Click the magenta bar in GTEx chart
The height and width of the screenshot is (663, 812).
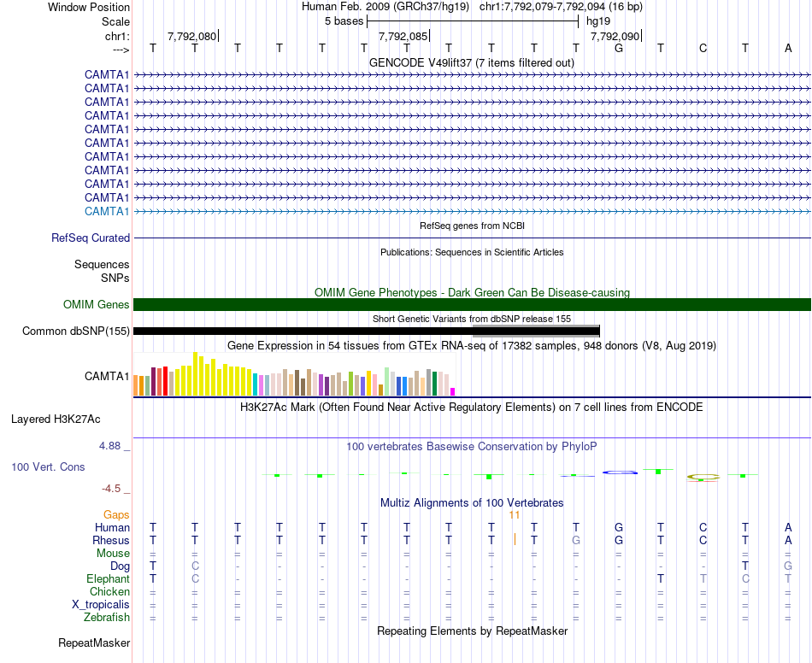(453, 392)
